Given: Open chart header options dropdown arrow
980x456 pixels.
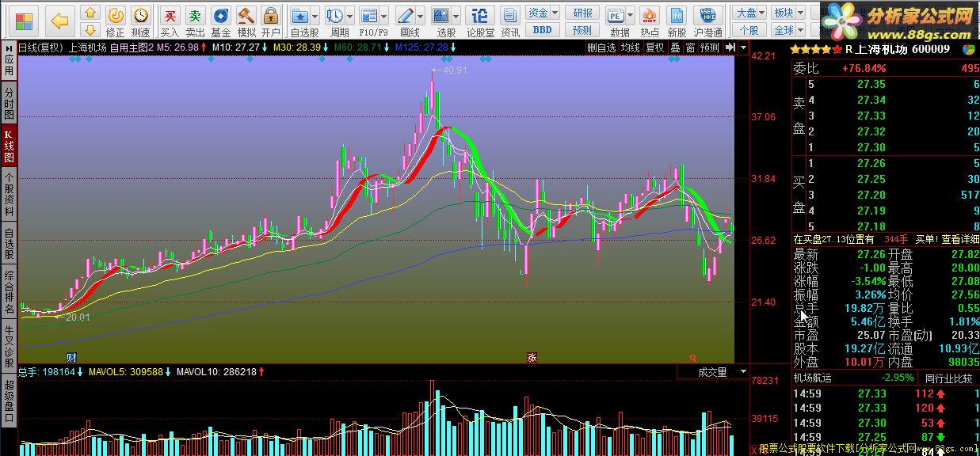Looking at the screenshot, I should pyautogui.click(x=742, y=47).
